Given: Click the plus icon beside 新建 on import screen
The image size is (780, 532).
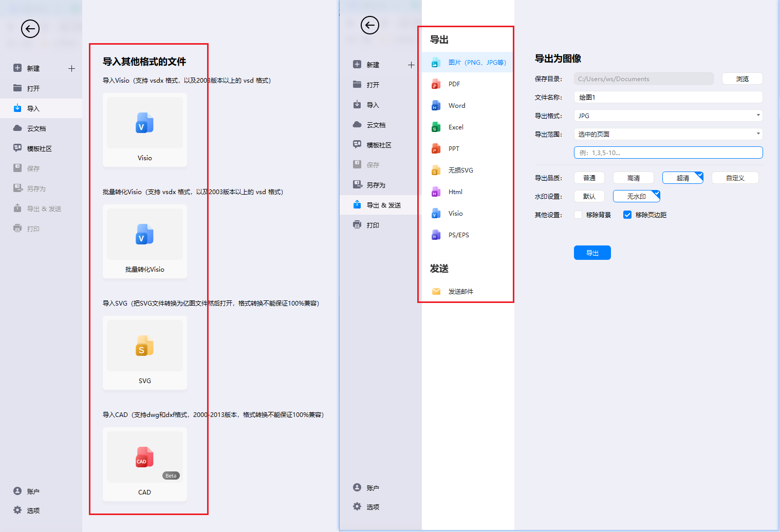Looking at the screenshot, I should coord(71,68).
